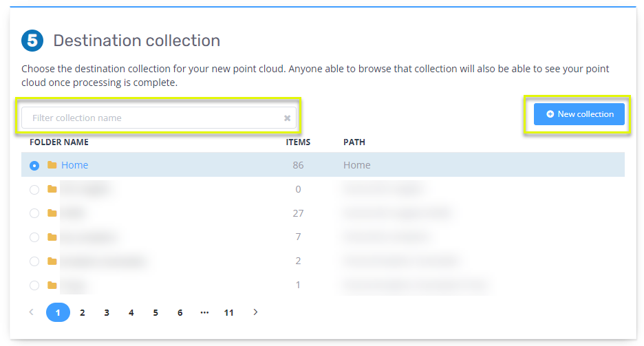Click folder icon in the 2-items row
644x346 pixels.
point(52,261)
